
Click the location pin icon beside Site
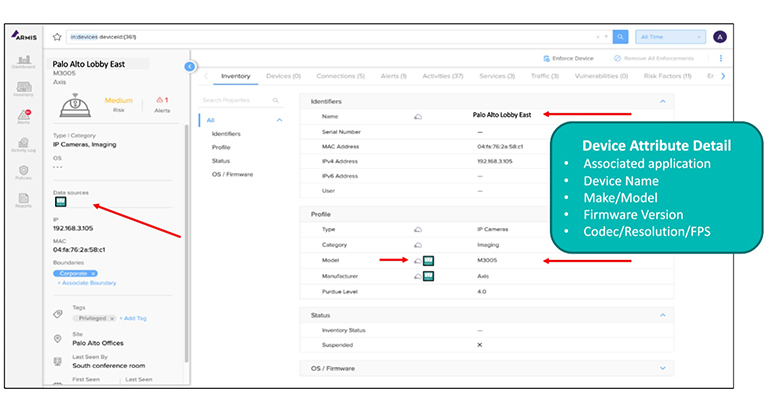(x=57, y=338)
